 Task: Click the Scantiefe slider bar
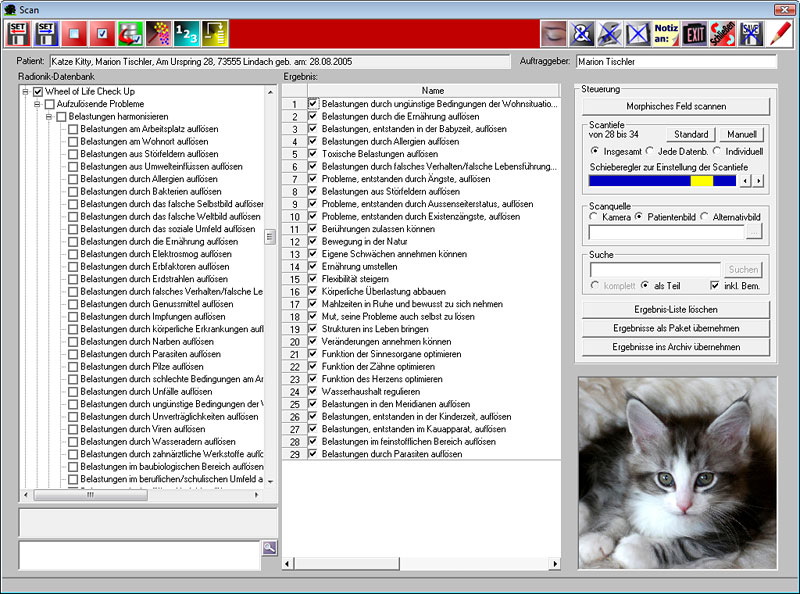coord(662,181)
